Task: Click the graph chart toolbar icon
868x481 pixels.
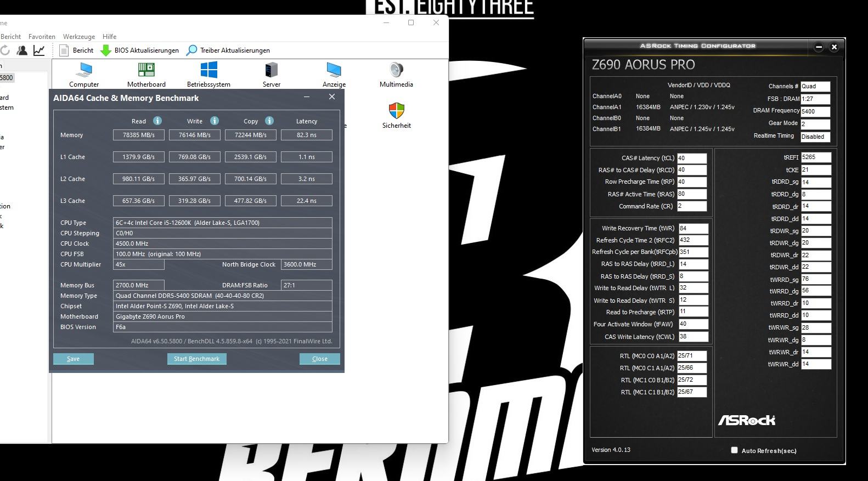Action: (x=39, y=50)
